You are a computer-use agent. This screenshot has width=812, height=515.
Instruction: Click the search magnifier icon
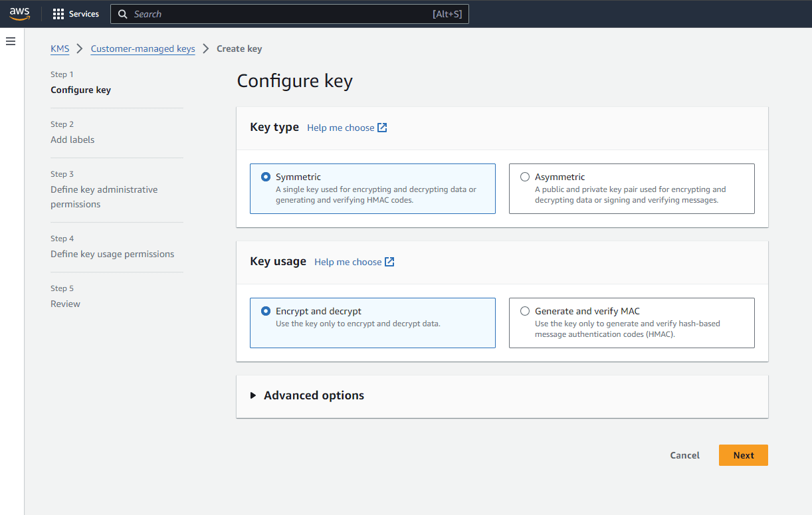(x=122, y=14)
